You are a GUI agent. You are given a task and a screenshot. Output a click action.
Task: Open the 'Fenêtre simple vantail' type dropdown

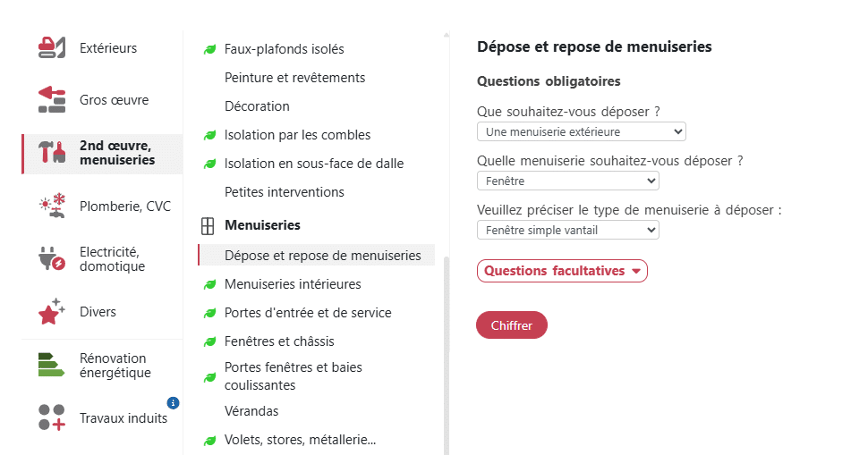click(567, 230)
